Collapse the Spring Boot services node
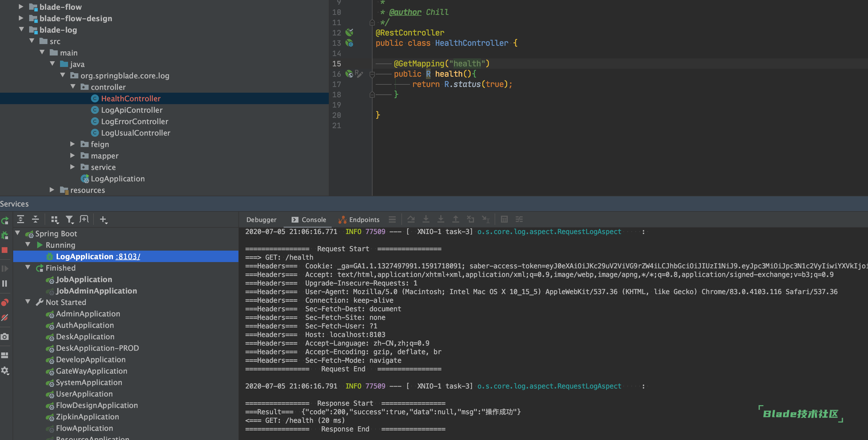The width and height of the screenshot is (868, 440). coord(17,233)
